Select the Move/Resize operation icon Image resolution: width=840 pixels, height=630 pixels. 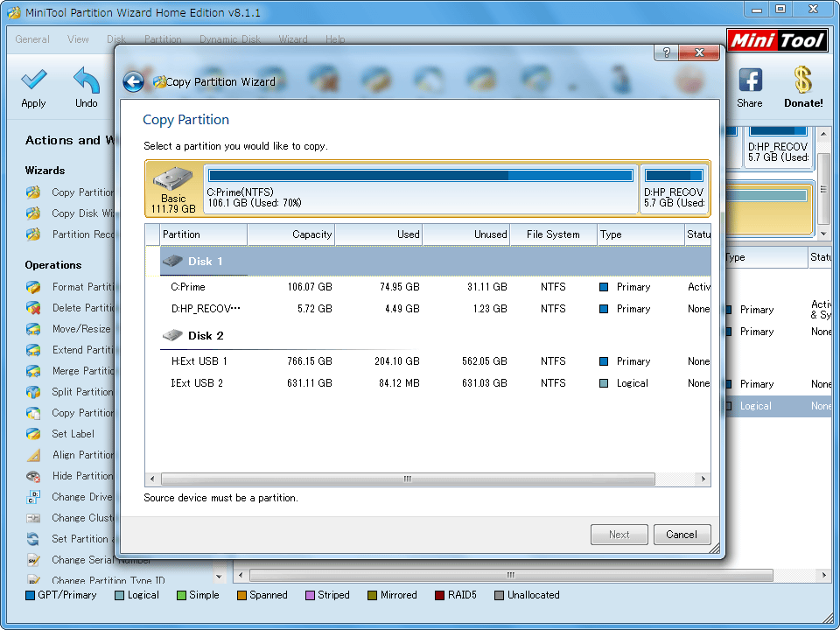(x=33, y=329)
